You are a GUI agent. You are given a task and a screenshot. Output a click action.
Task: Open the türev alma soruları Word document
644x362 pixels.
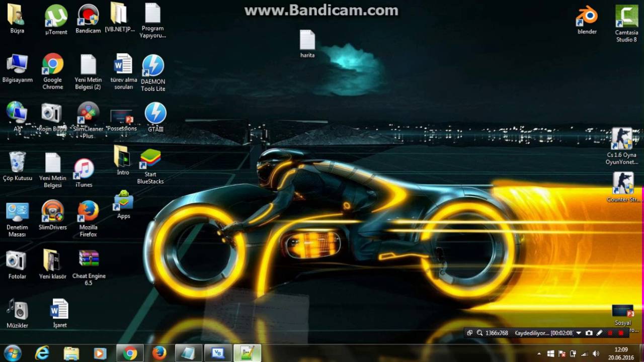point(124,72)
